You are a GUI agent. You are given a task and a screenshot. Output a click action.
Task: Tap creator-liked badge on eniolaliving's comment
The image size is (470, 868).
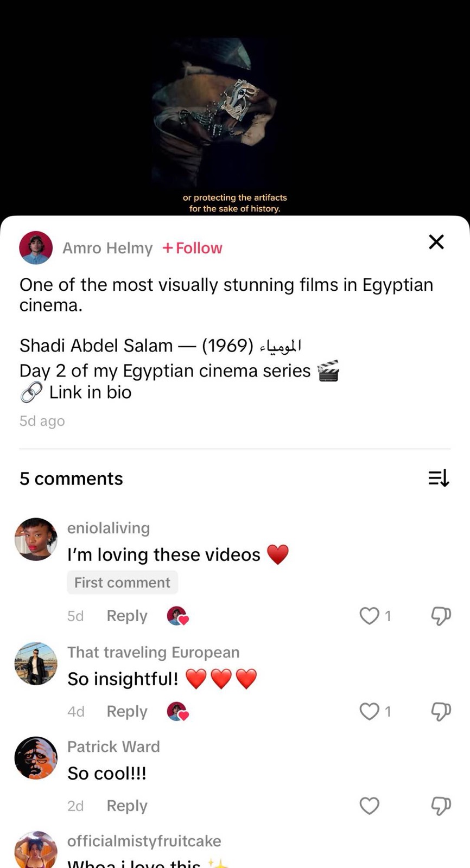coord(177,616)
